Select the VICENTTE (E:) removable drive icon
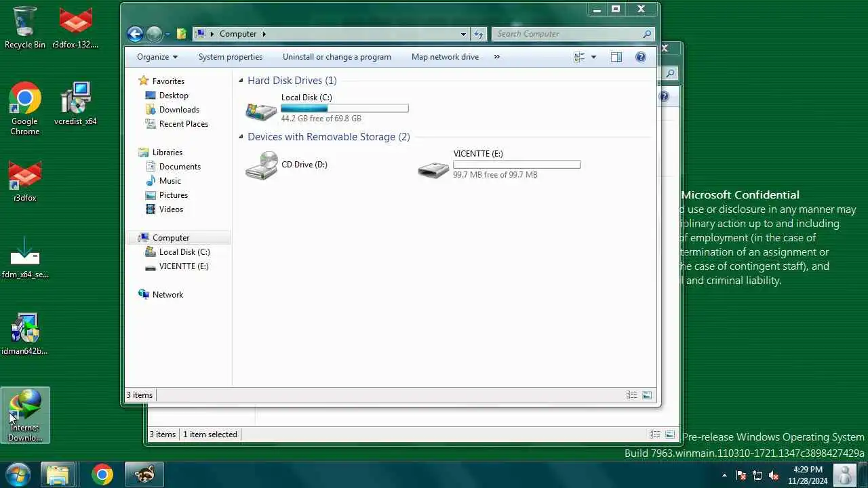The image size is (868, 488). click(433, 168)
